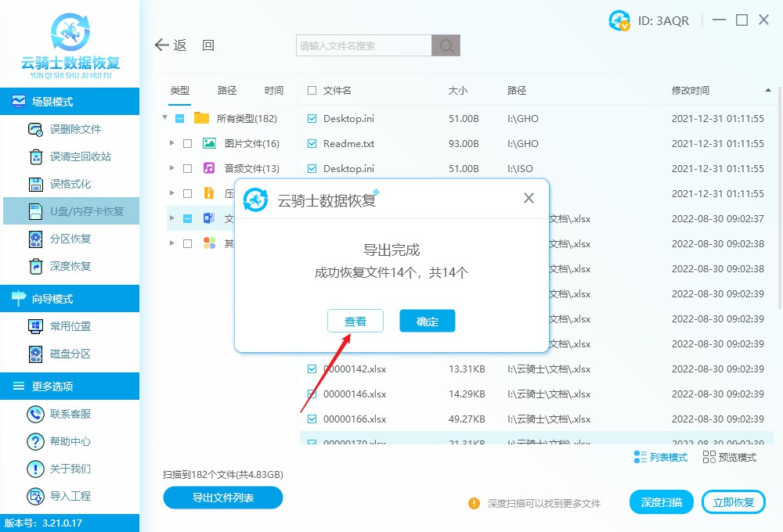Click the other-types four-color icon
This screenshot has width=783, height=532.
pos(209,243)
